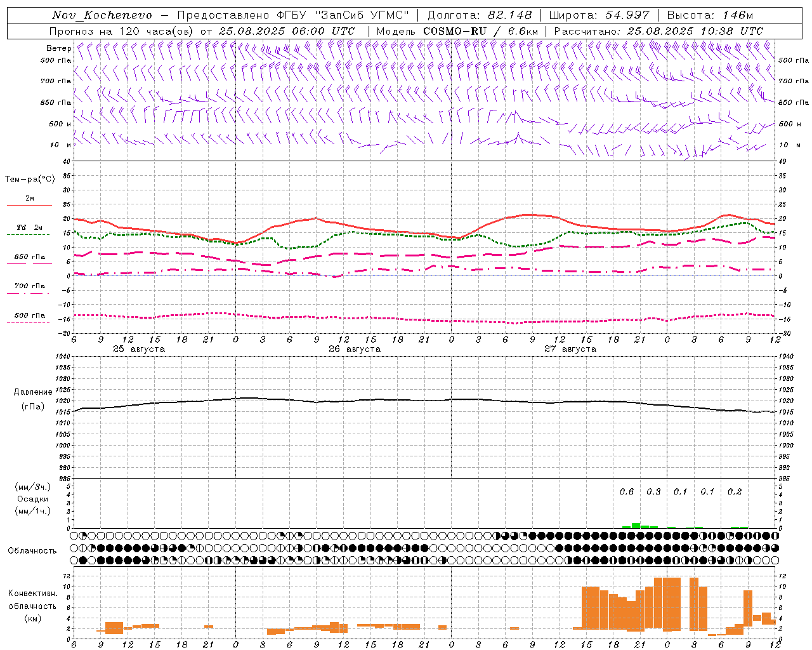Select the 2м temperature legend entry

(x=30, y=199)
